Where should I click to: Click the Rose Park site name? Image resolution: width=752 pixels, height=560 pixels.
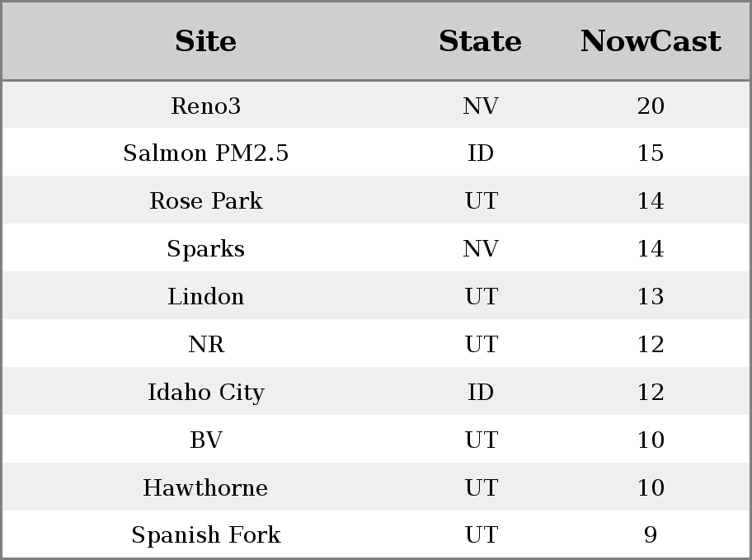coord(205,201)
